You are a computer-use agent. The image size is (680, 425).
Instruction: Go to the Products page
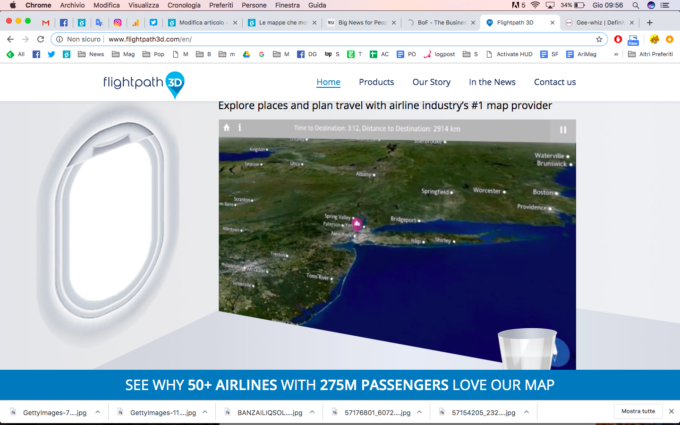[x=376, y=82]
